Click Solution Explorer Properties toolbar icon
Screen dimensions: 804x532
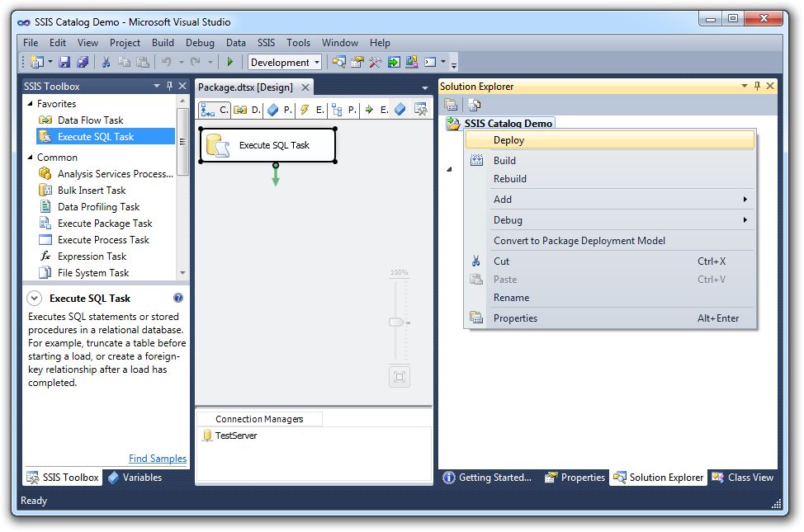[x=451, y=105]
